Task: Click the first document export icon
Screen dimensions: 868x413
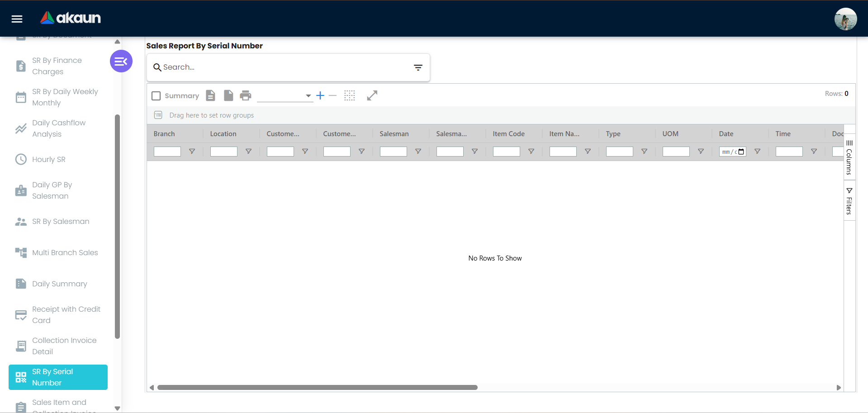Action: 210,95
